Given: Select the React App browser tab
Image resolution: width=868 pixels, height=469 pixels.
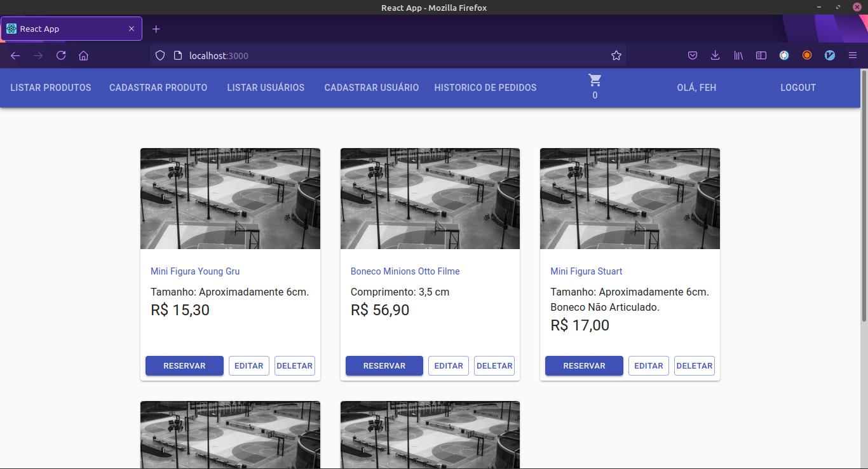Looking at the screenshot, I should 71,29.
